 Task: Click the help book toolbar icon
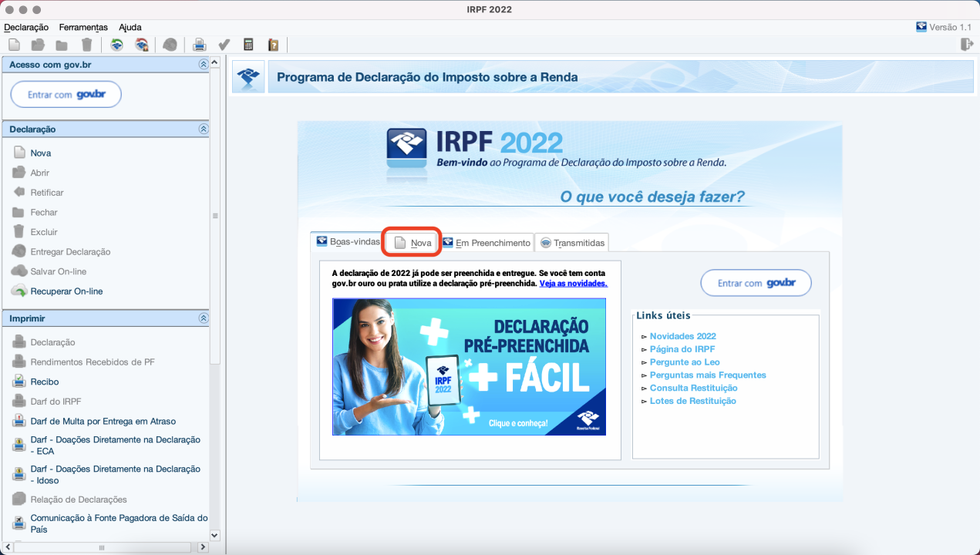coord(272,45)
